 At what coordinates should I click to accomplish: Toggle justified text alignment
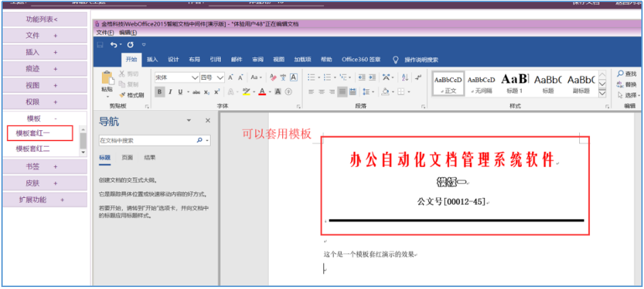pyautogui.click(x=342, y=92)
